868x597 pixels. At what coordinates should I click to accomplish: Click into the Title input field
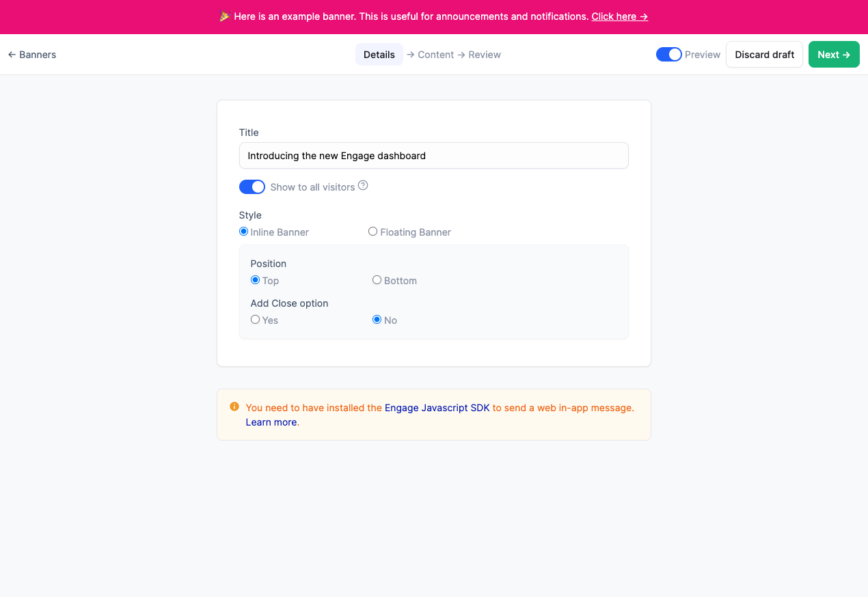pos(434,156)
